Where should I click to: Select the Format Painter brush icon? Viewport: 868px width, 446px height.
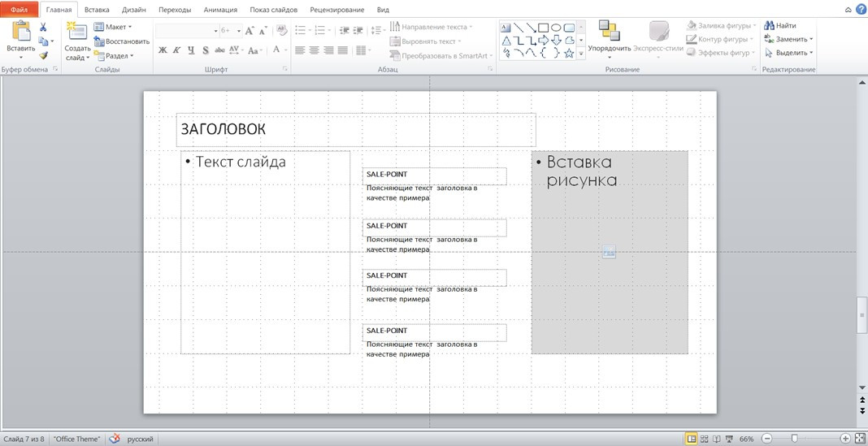pyautogui.click(x=43, y=55)
